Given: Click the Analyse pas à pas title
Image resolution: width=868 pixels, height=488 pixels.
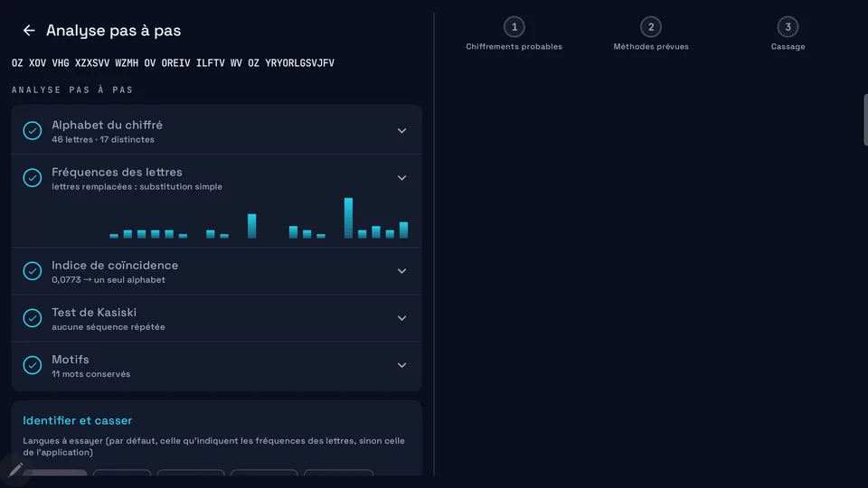Looking at the screenshot, I should pyautogui.click(x=114, y=31).
